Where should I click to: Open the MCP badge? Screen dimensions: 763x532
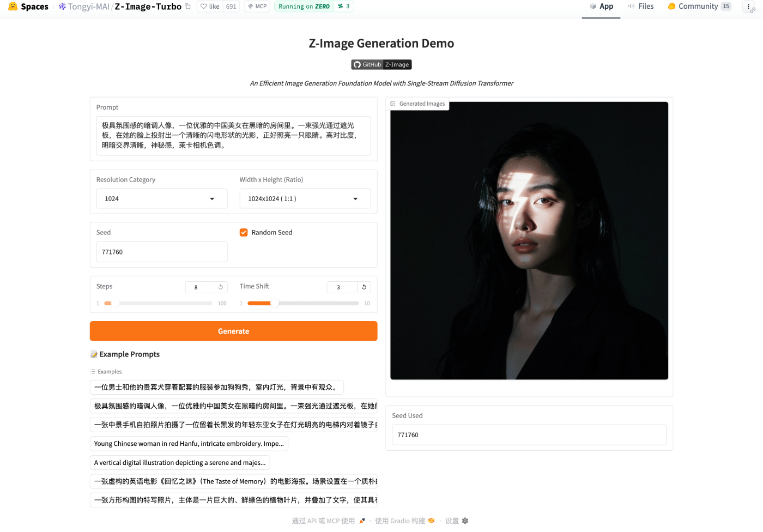[x=257, y=7]
